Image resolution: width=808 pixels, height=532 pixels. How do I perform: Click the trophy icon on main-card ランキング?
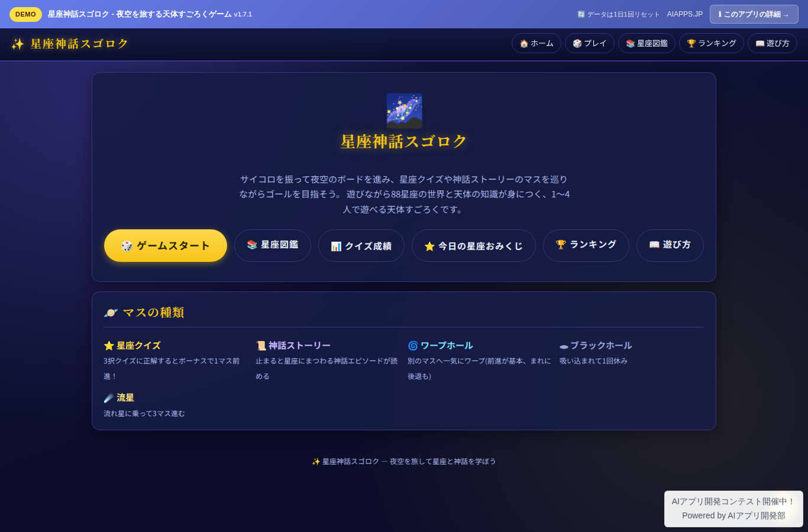(x=561, y=245)
